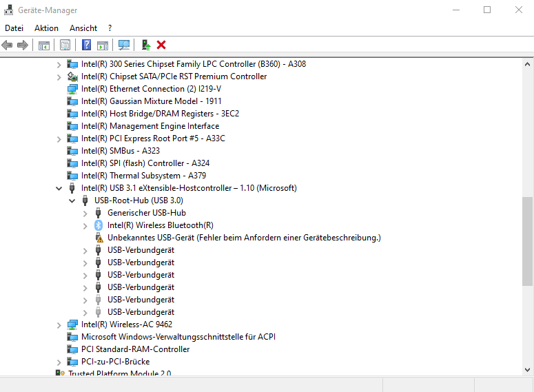Open the Datei menu

[14, 28]
